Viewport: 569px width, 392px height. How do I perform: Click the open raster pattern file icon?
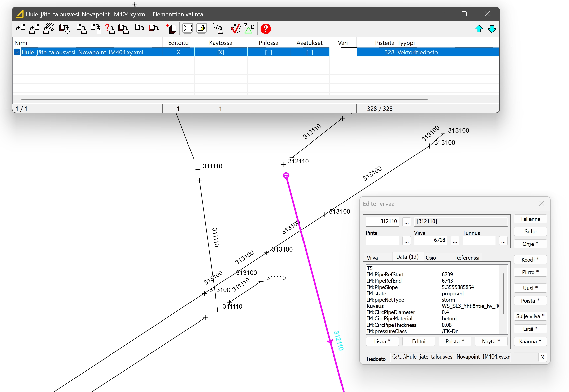(49, 29)
